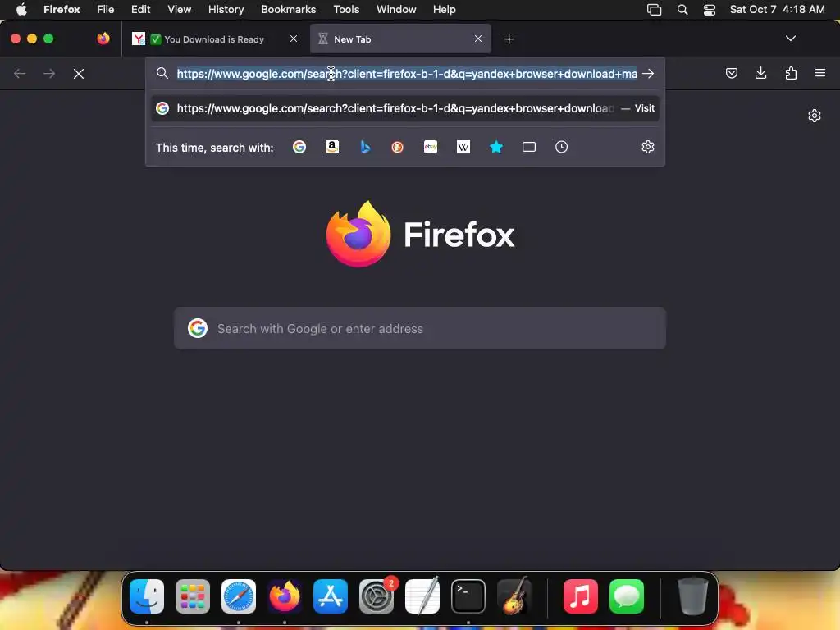Open the History menu
This screenshot has width=840, height=630.
(x=226, y=9)
